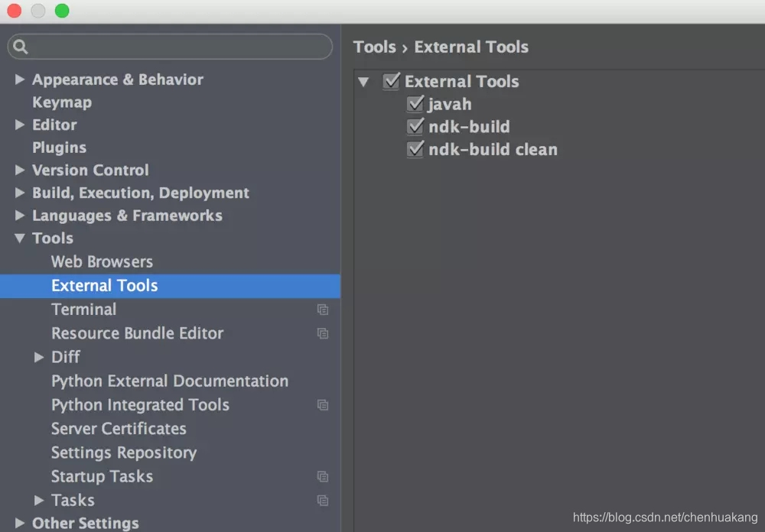Uncheck the javah tool checkbox
Screen dimensions: 765x532
tap(415, 103)
